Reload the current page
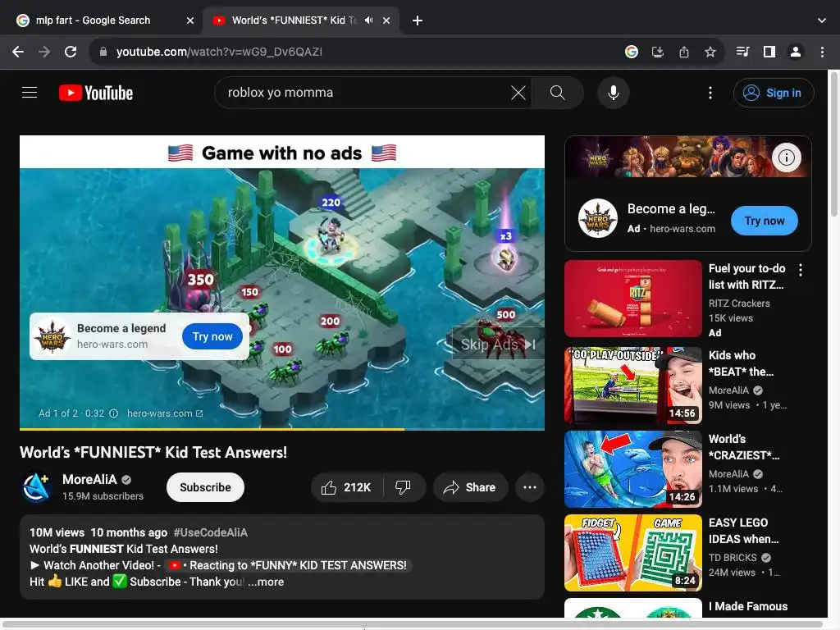Screen dimensions: 840x630 point(71,52)
